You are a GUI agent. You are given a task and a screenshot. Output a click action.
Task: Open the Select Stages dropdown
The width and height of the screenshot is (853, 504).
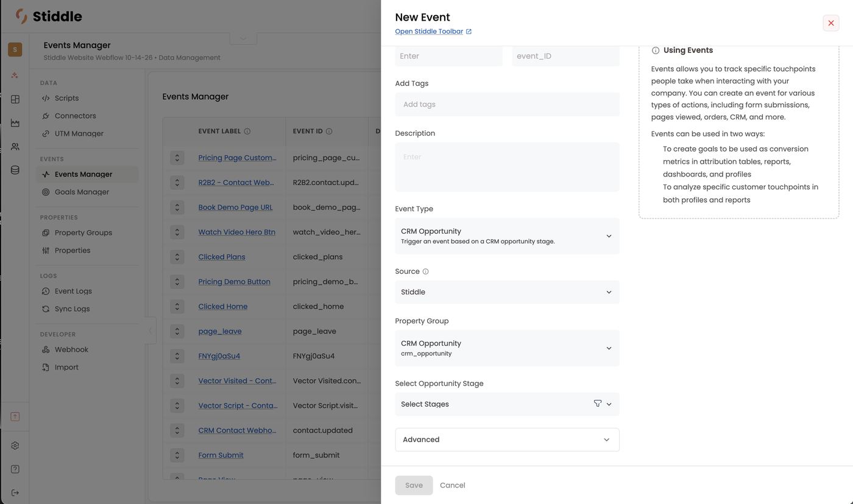(507, 404)
